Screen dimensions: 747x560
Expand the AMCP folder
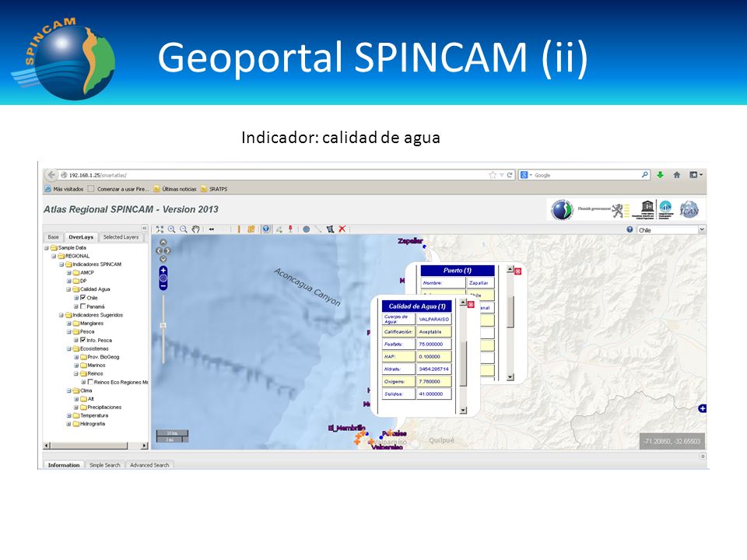coord(68,273)
